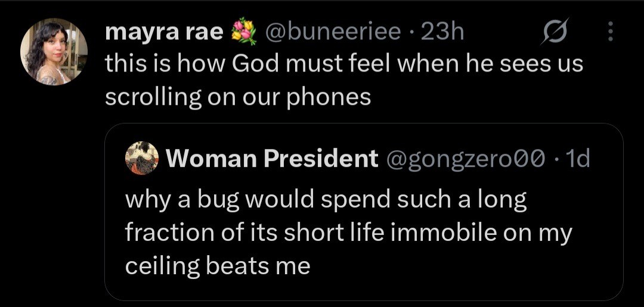Open the mayra rae display name
Screen dimensions: 644x307
(165, 32)
